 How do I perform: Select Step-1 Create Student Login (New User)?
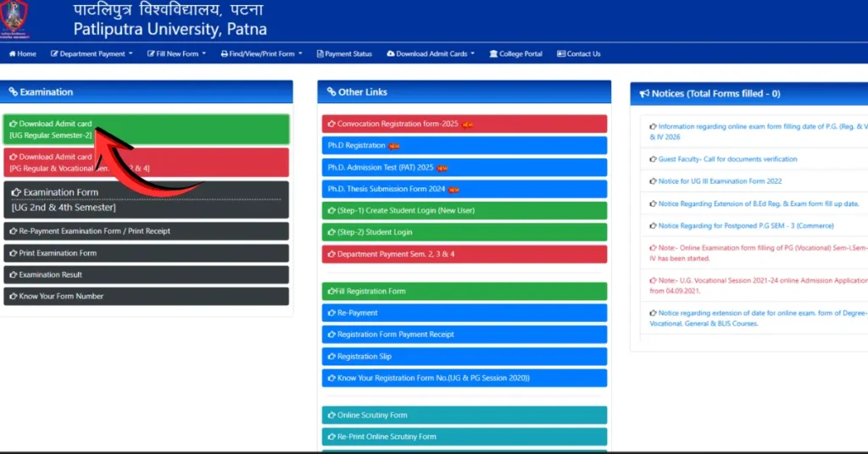click(x=465, y=211)
